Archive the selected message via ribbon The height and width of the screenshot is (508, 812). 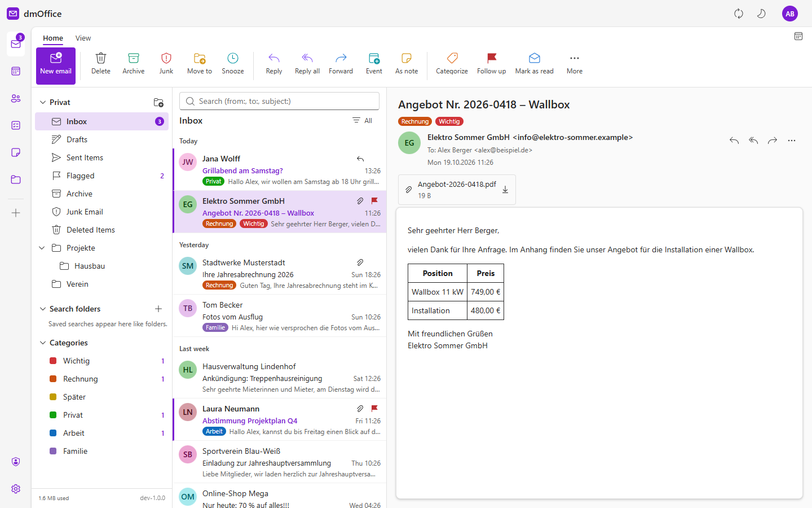134,64
